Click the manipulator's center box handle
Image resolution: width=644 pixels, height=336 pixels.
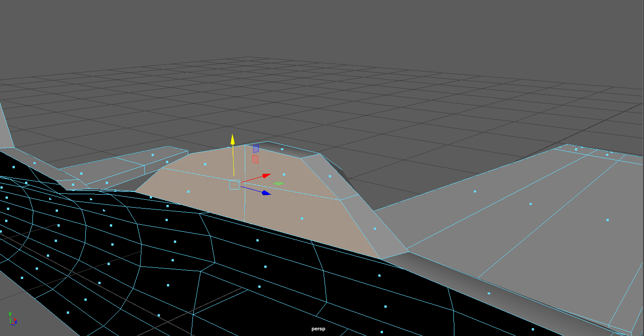[234, 185]
